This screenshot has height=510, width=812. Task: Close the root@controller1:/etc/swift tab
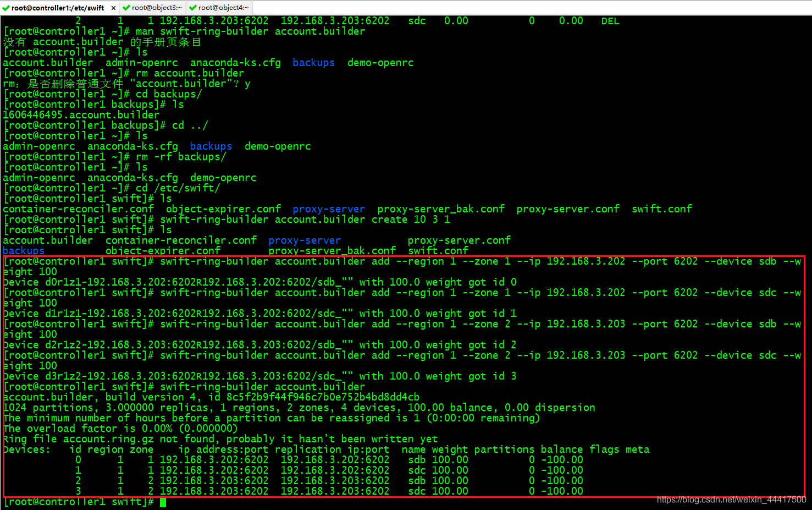(x=113, y=8)
